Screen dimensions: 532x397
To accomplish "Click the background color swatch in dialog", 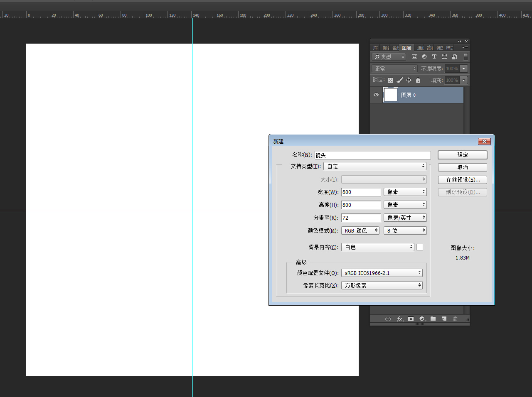I will 420,247.
